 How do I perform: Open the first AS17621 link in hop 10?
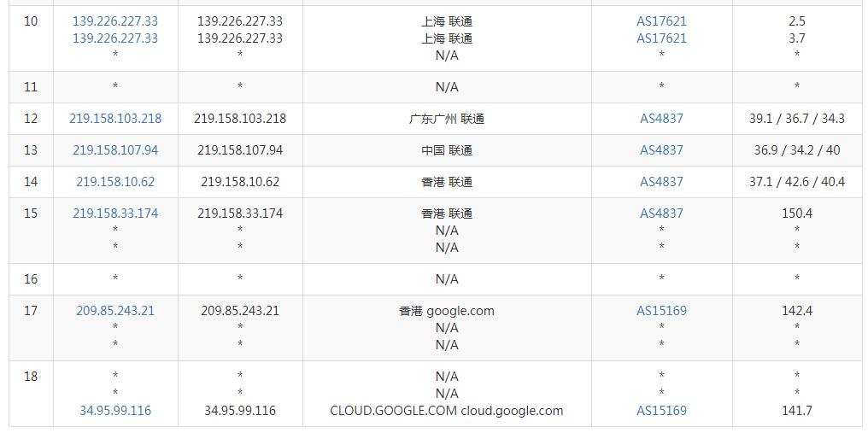click(x=661, y=20)
